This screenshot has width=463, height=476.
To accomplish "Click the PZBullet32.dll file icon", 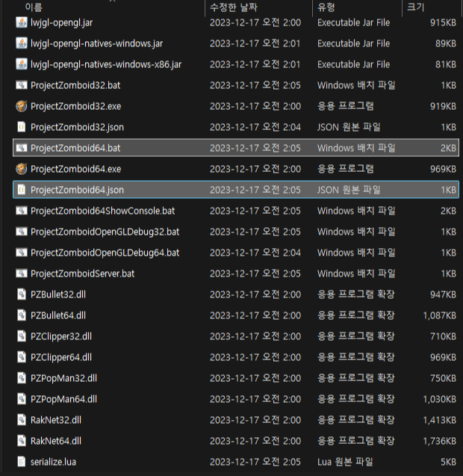I will (22, 294).
